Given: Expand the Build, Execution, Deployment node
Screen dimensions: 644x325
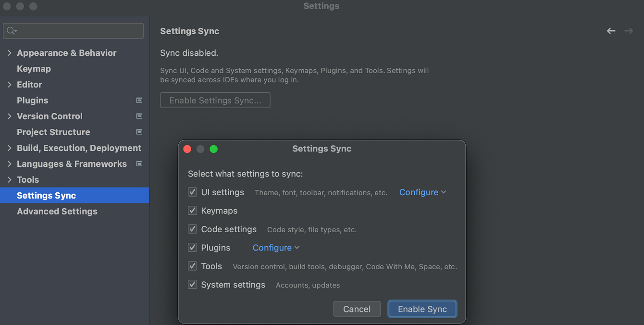Looking at the screenshot, I should (x=10, y=148).
